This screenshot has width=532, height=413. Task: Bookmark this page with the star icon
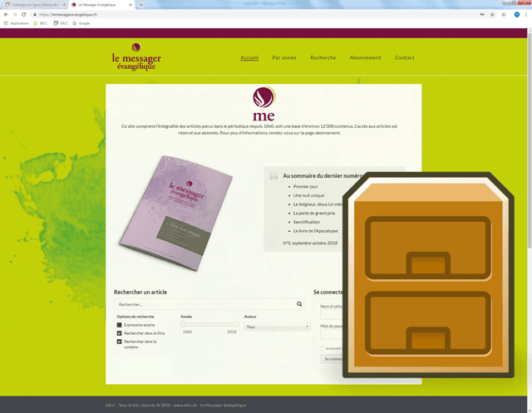click(x=492, y=15)
